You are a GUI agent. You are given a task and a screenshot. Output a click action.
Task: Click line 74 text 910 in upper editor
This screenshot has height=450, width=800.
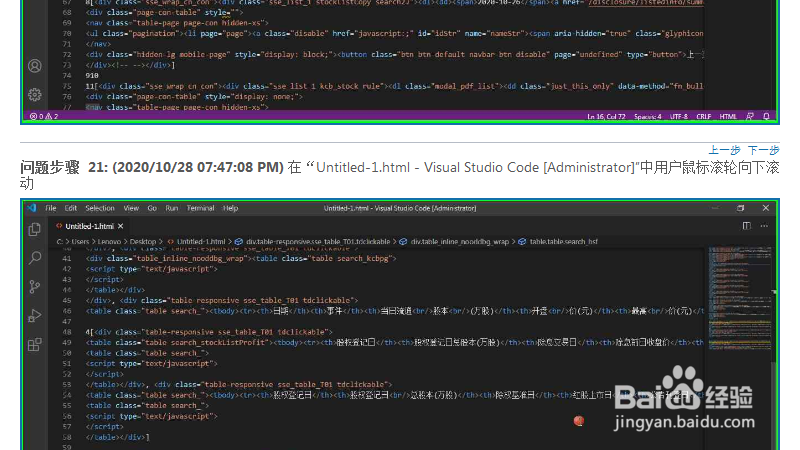point(92,76)
